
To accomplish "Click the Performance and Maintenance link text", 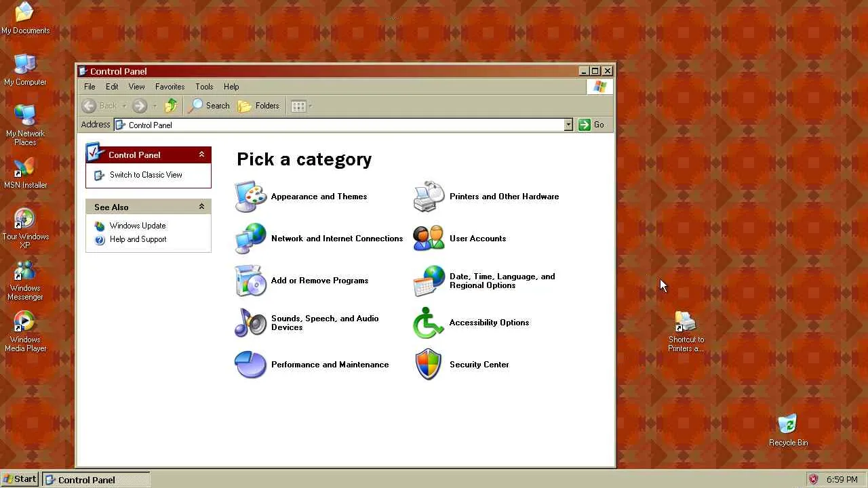I will point(330,365).
